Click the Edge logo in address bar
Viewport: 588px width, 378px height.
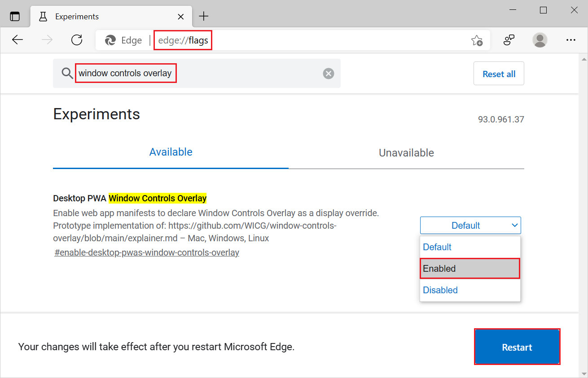pos(110,40)
